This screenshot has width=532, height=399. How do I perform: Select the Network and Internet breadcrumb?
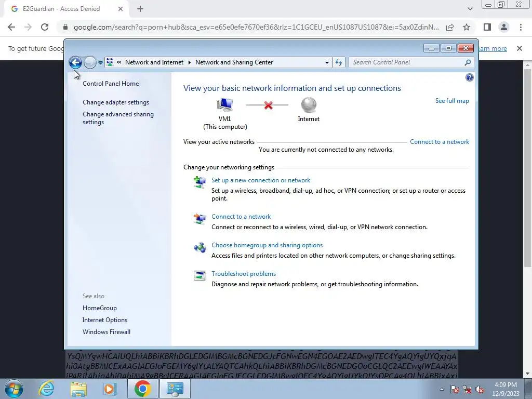pos(154,62)
